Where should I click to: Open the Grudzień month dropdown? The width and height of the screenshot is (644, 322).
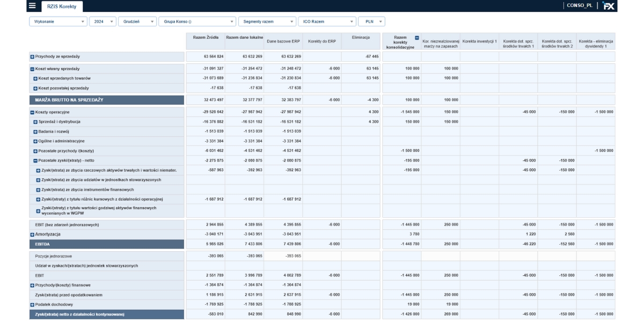(137, 21)
